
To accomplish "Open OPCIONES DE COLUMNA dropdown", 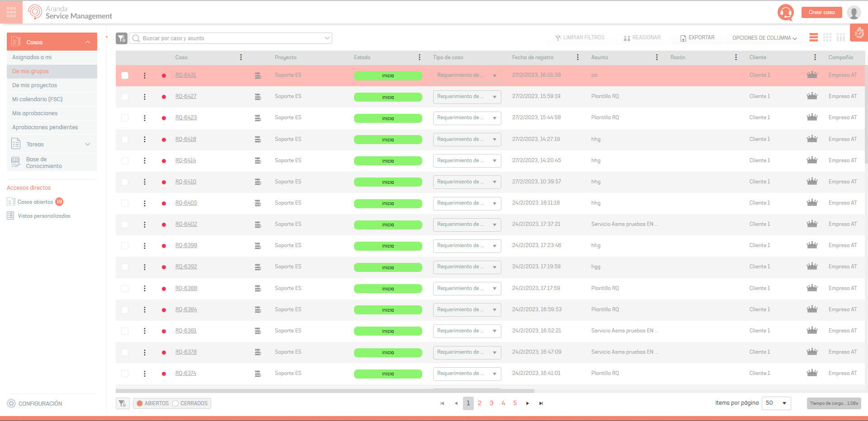I will tap(764, 38).
